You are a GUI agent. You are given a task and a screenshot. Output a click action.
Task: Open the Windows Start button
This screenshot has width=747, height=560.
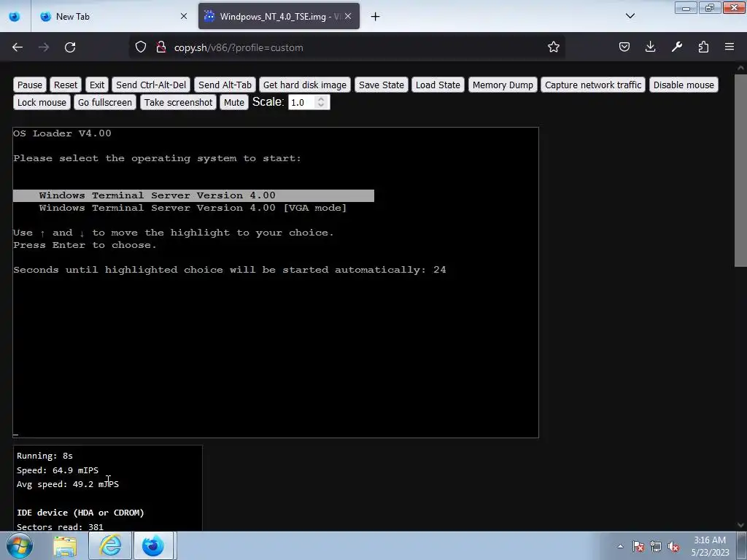coord(20,545)
